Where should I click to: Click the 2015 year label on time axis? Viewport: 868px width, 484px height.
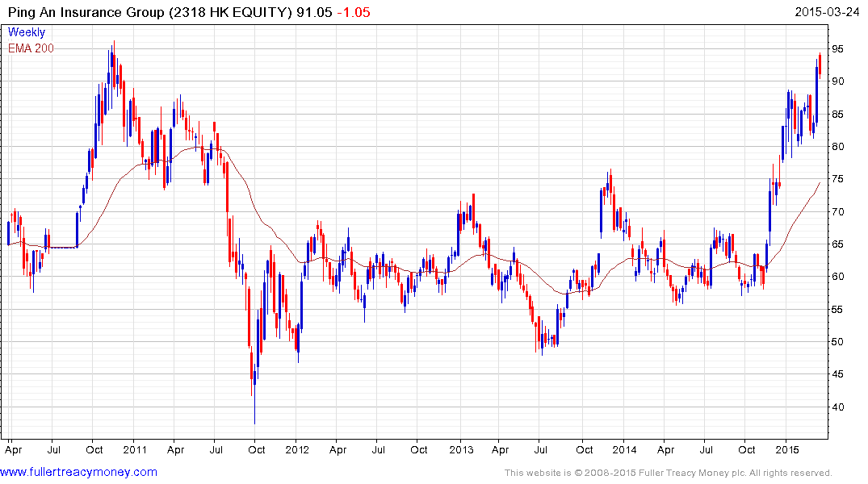[x=787, y=449]
